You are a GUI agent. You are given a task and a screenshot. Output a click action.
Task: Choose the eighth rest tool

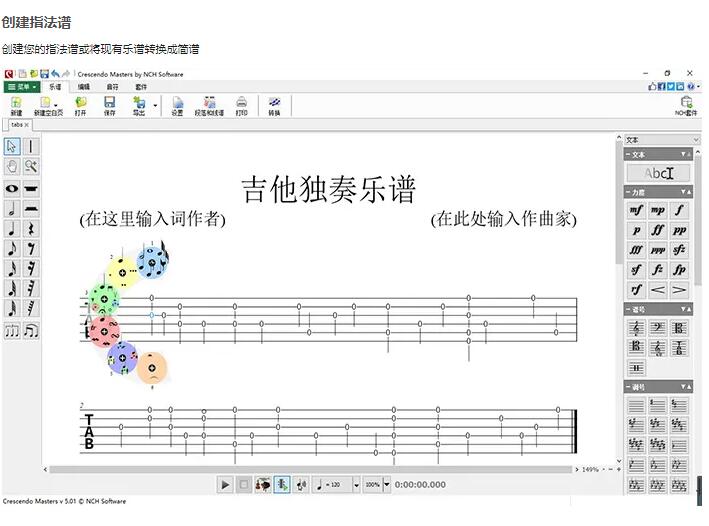31,248
